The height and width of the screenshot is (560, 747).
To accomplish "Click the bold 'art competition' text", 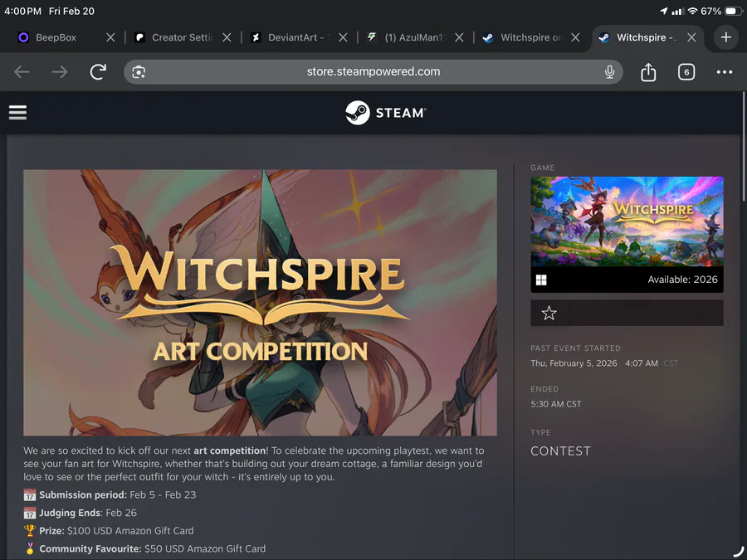I will [230, 450].
